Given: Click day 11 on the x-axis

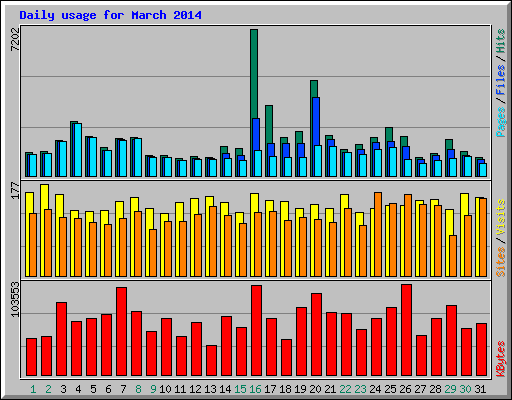Looking at the screenshot, I should pyautogui.click(x=180, y=389).
